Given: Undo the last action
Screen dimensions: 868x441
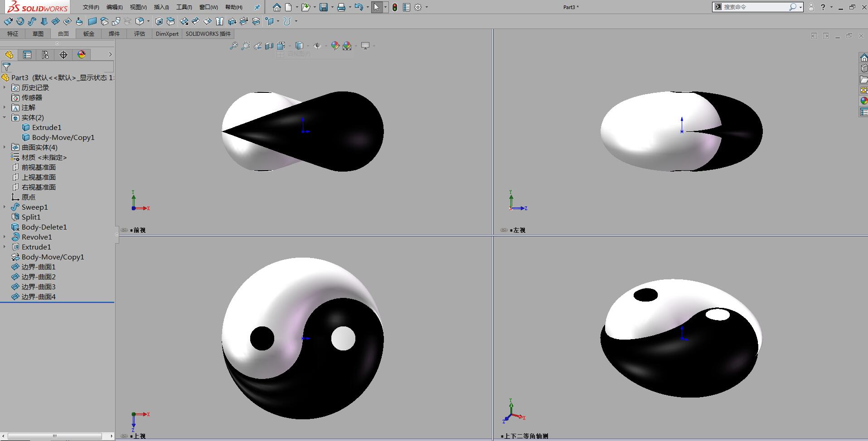Looking at the screenshot, I should pos(359,7).
